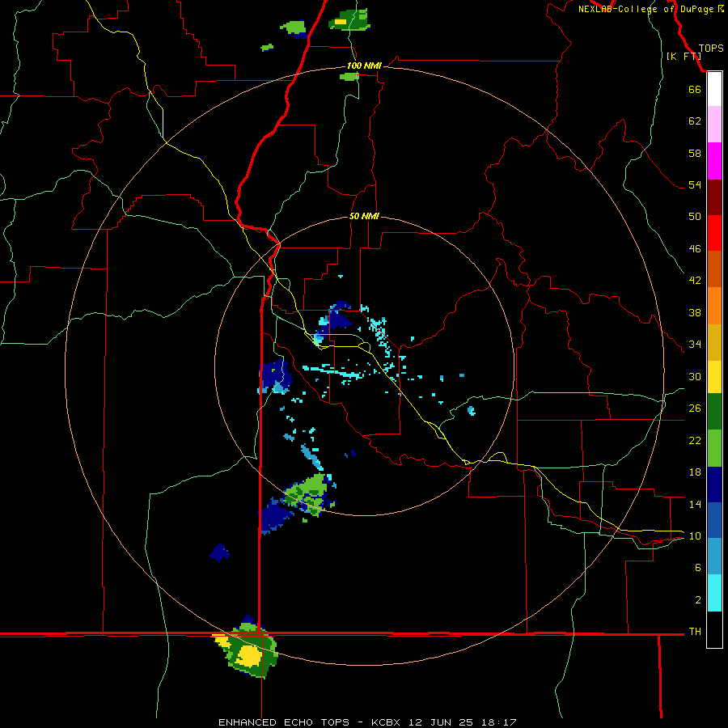Viewport: 728px width, 728px height.
Task: Click the cyan legend swatch
Action: (x=714, y=593)
